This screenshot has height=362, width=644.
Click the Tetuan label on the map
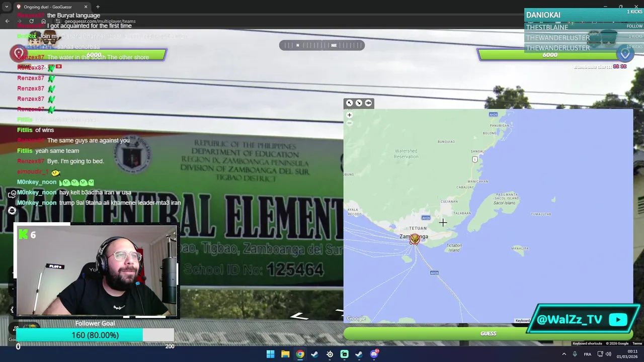418,228
